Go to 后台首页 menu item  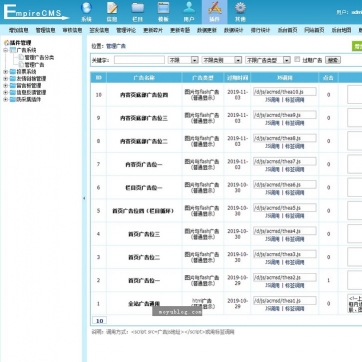pos(287,30)
